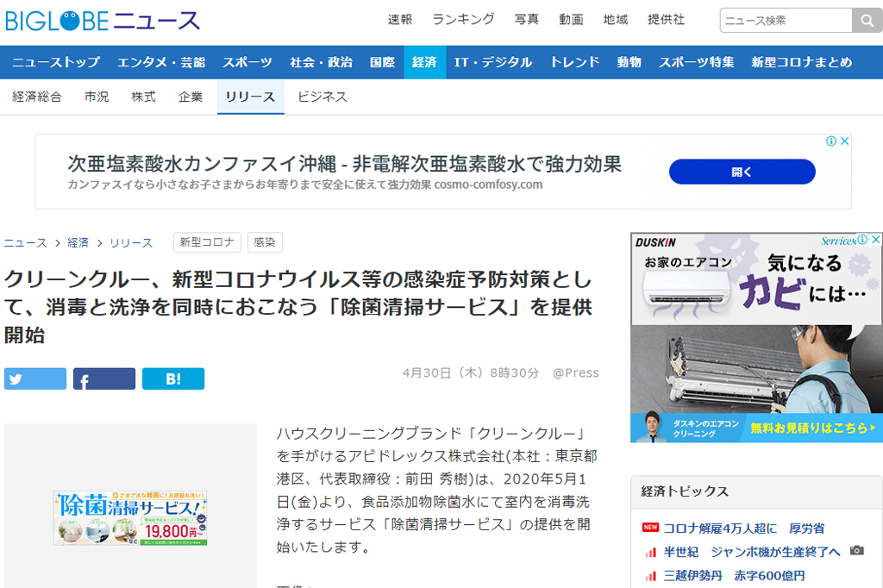Image resolution: width=883 pixels, height=588 pixels.
Task: Click the 4月30日（木）8時30分 timestamp
Action: point(471,372)
